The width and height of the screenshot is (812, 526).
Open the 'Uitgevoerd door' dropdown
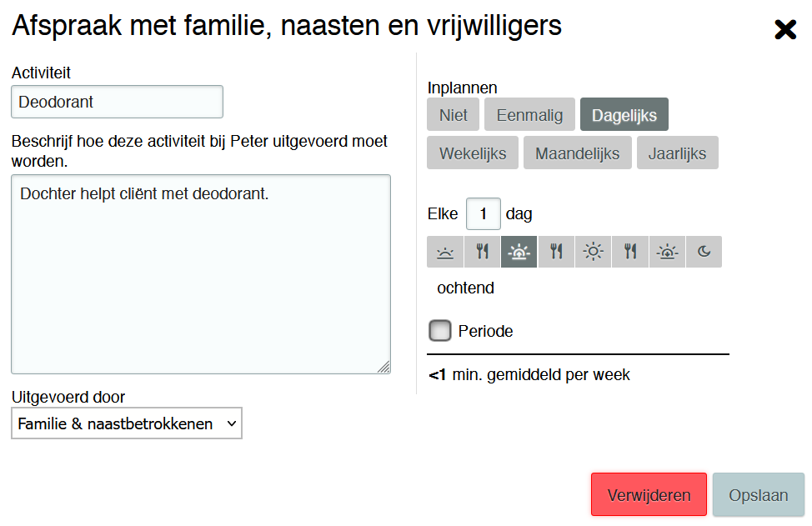point(127,423)
